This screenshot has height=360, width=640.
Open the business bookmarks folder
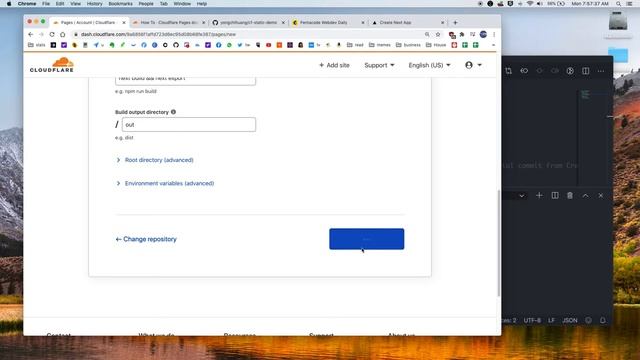pos(408,45)
